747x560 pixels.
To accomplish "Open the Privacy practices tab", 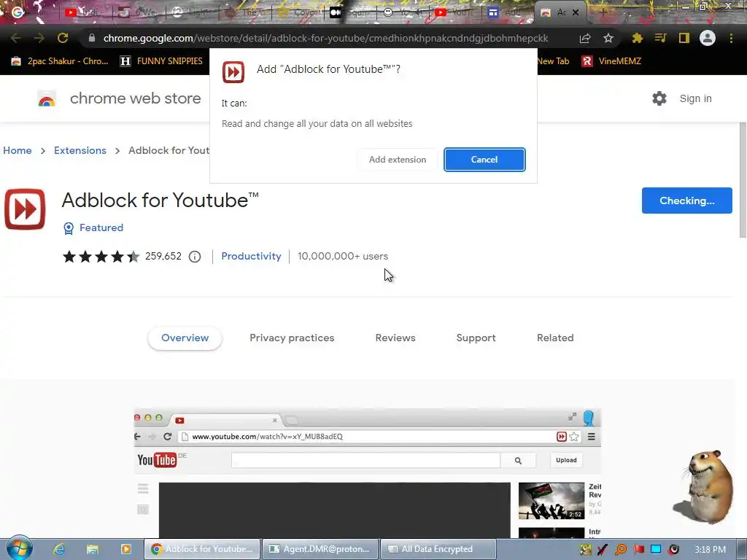I will (x=292, y=338).
